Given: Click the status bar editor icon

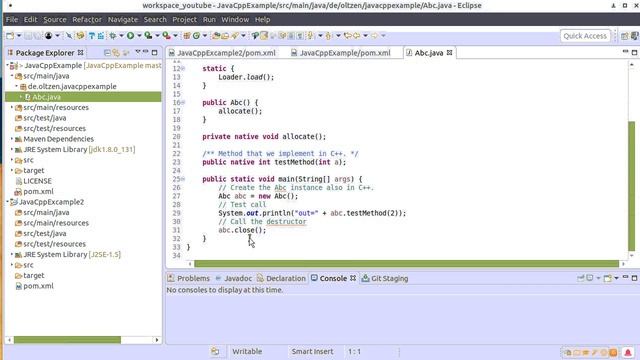Looking at the screenshot, I should click(215, 351).
